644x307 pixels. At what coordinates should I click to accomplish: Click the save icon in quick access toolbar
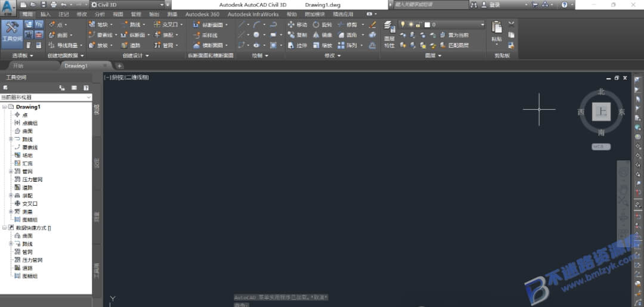pos(43,5)
